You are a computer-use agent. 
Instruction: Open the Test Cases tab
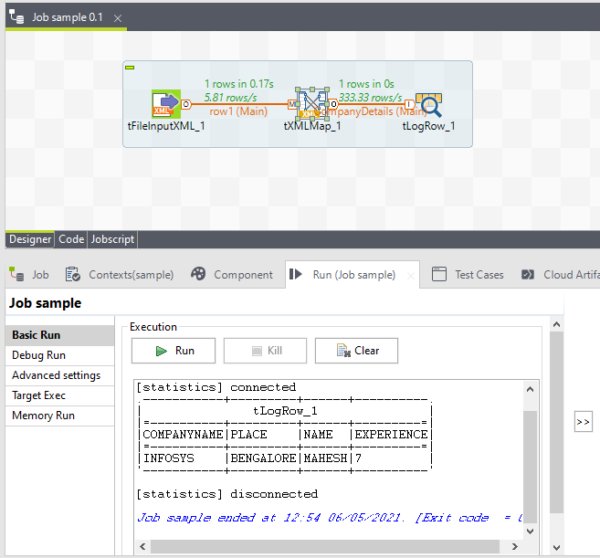coord(468,274)
